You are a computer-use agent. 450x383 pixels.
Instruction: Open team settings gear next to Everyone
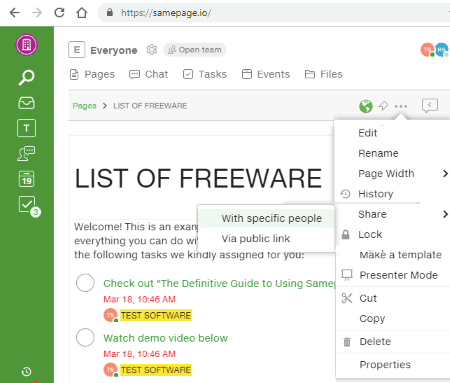(x=152, y=50)
